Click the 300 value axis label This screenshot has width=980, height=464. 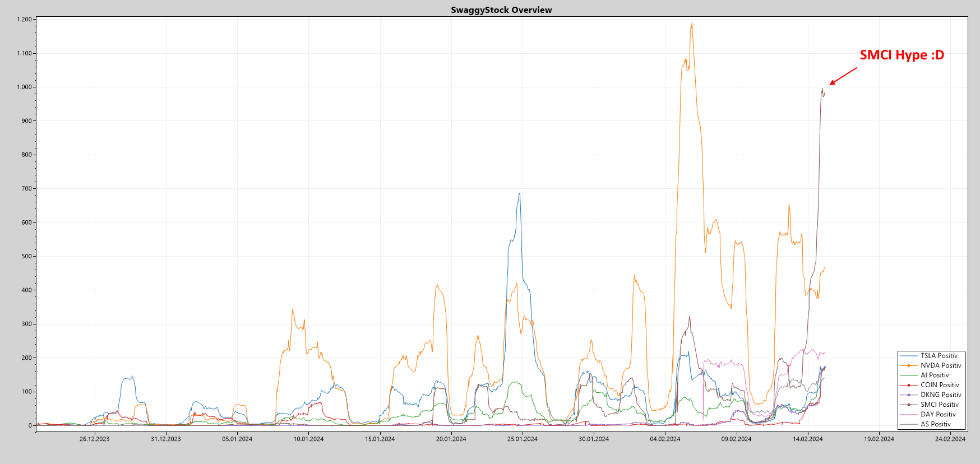point(27,324)
